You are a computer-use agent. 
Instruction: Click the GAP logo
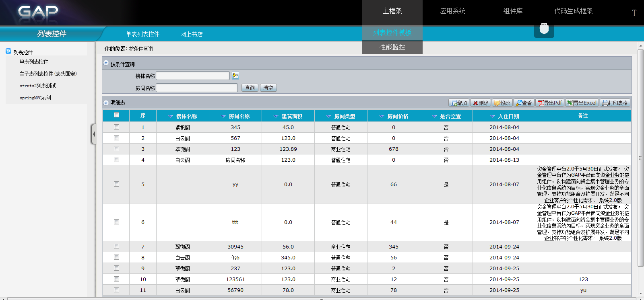[x=38, y=11]
